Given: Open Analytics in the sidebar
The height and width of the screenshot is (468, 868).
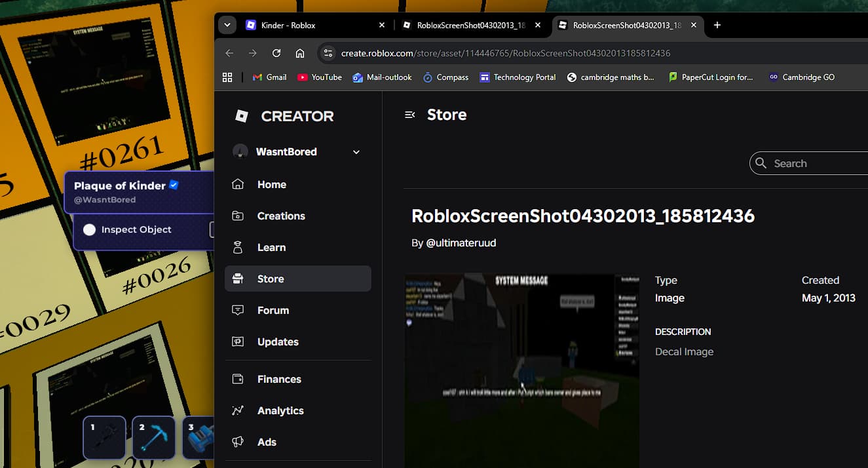Looking at the screenshot, I should (297, 411).
